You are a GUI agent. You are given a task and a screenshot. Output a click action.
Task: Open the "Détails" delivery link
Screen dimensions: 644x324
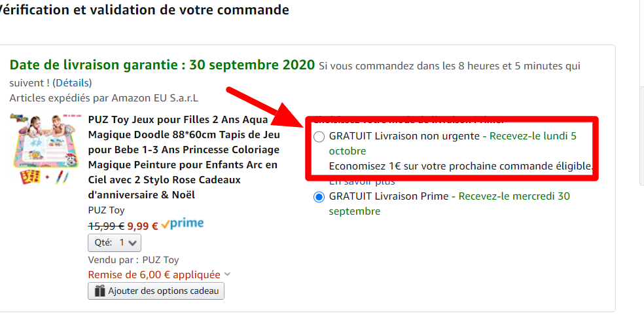pyautogui.click(x=72, y=83)
